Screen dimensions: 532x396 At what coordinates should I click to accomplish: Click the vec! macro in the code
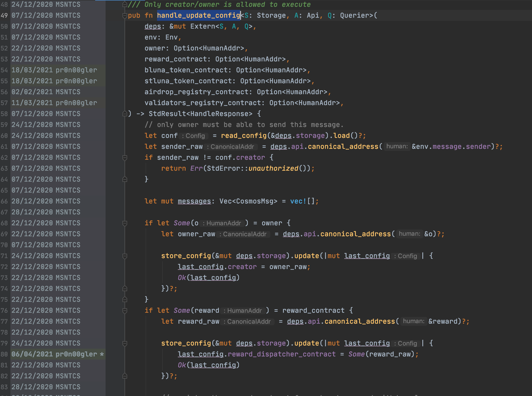297,201
